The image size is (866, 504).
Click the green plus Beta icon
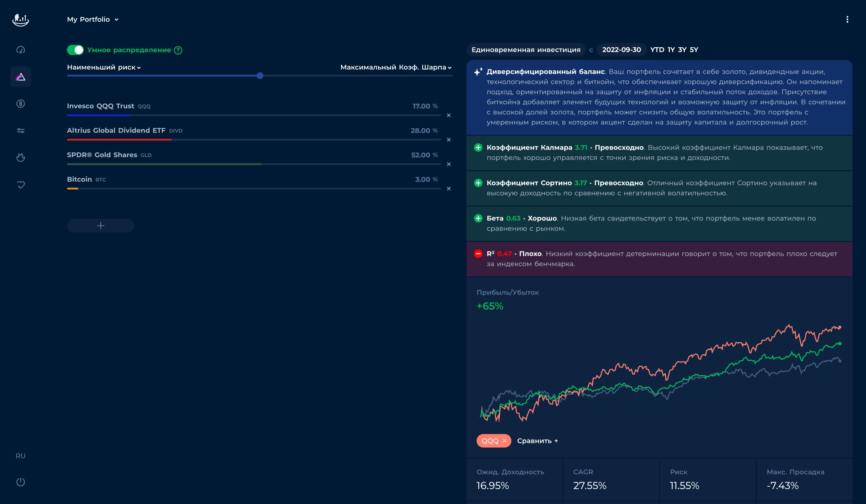tap(478, 218)
